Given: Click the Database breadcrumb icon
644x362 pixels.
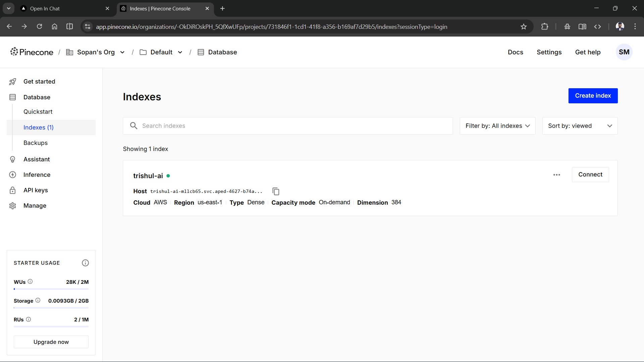Looking at the screenshot, I should pyautogui.click(x=201, y=52).
